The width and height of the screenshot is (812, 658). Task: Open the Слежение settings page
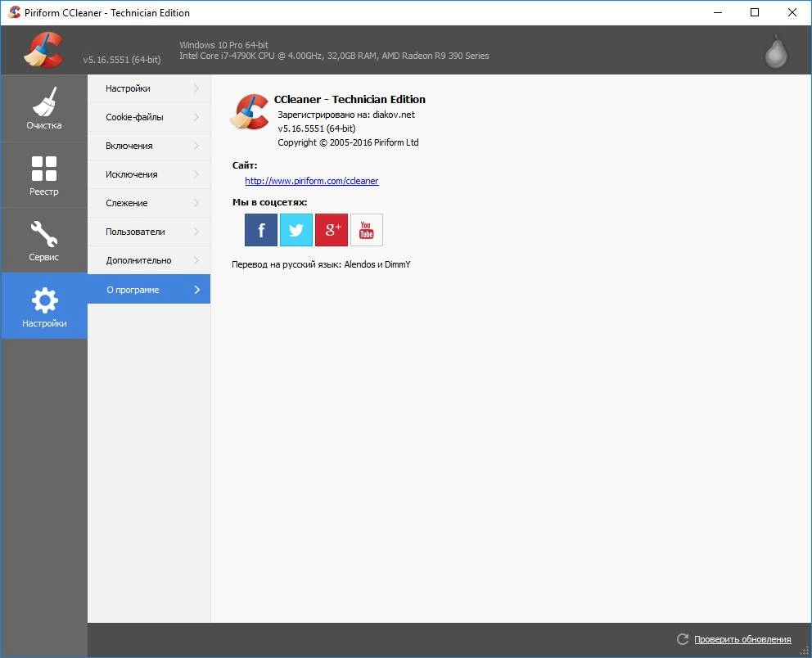click(x=149, y=203)
